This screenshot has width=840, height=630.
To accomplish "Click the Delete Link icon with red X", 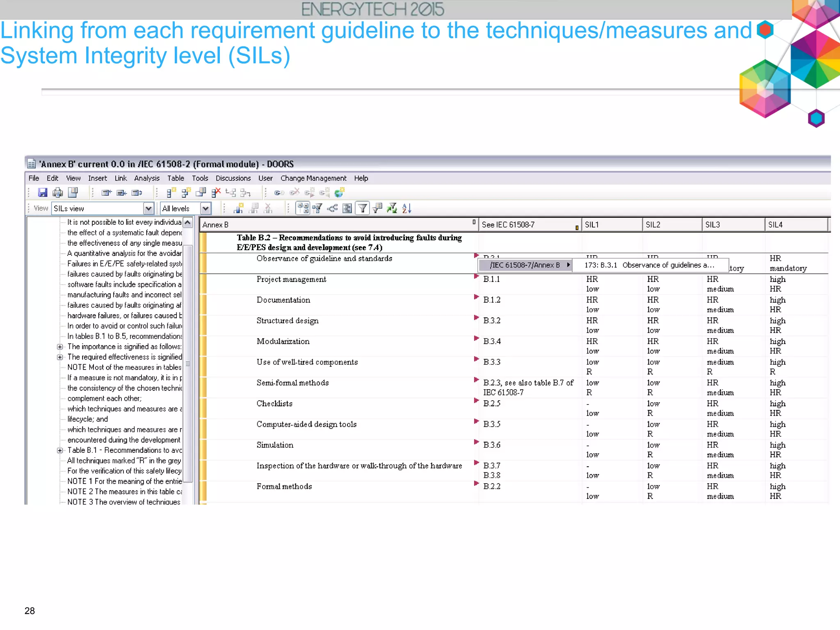I will point(294,192).
